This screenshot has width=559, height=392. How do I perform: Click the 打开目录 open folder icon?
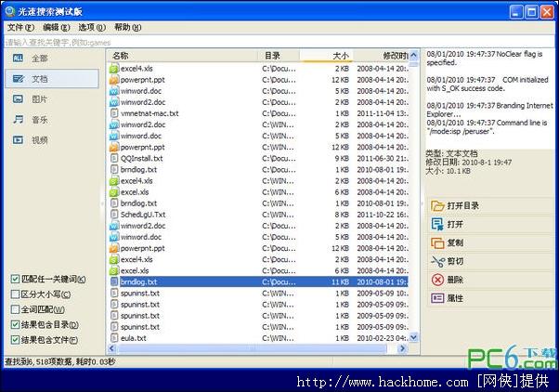tap(437, 206)
